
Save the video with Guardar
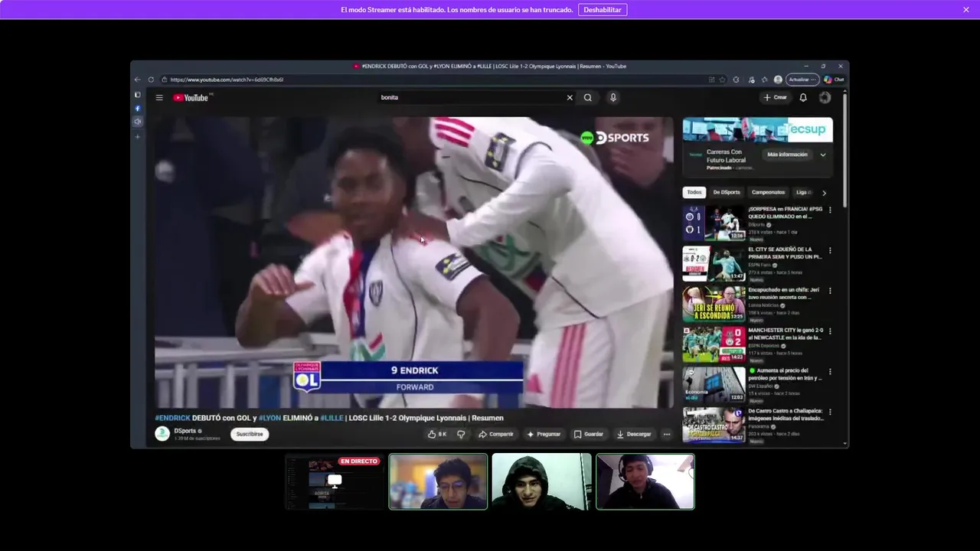588,434
